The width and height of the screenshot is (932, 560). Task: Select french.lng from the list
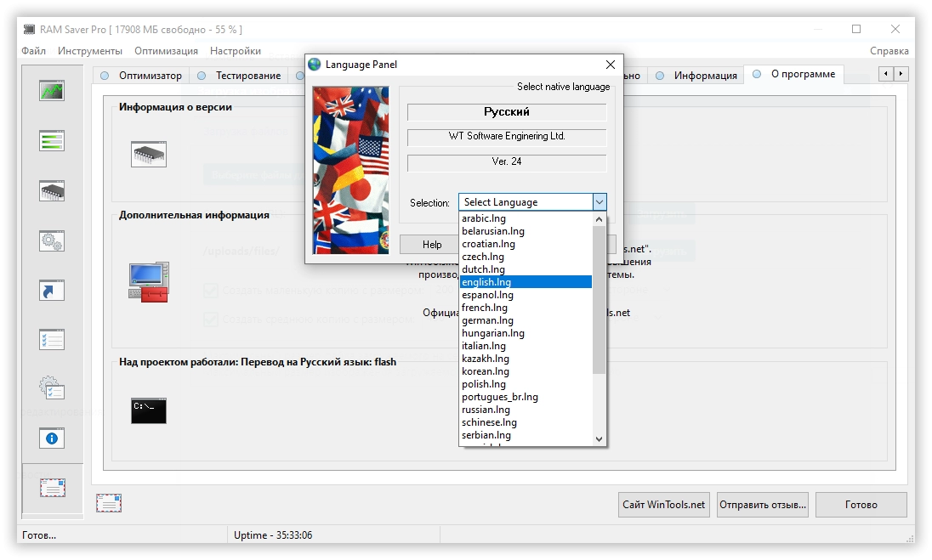coord(526,308)
